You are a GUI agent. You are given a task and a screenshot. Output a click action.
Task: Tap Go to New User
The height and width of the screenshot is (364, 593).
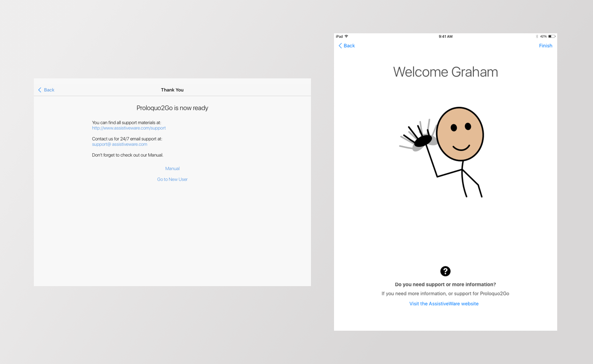click(x=172, y=179)
